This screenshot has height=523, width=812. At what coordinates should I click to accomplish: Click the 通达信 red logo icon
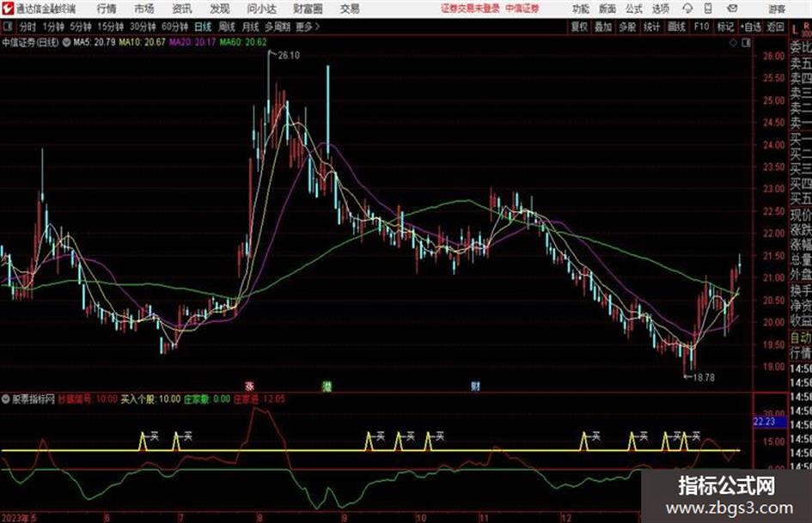(7, 9)
